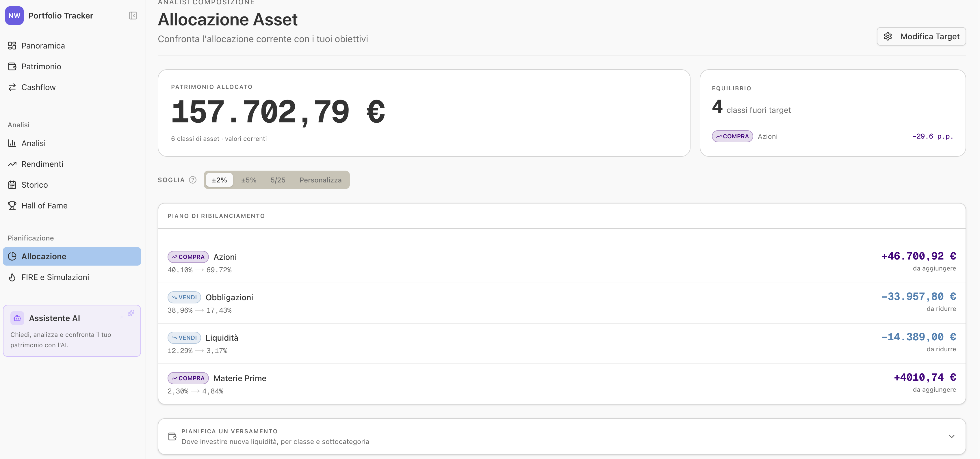Image resolution: width=980 pixels, height=459 pixels.
Task: Click the Hall of Fame trophy icon
Action: click(x=12, y=206)
